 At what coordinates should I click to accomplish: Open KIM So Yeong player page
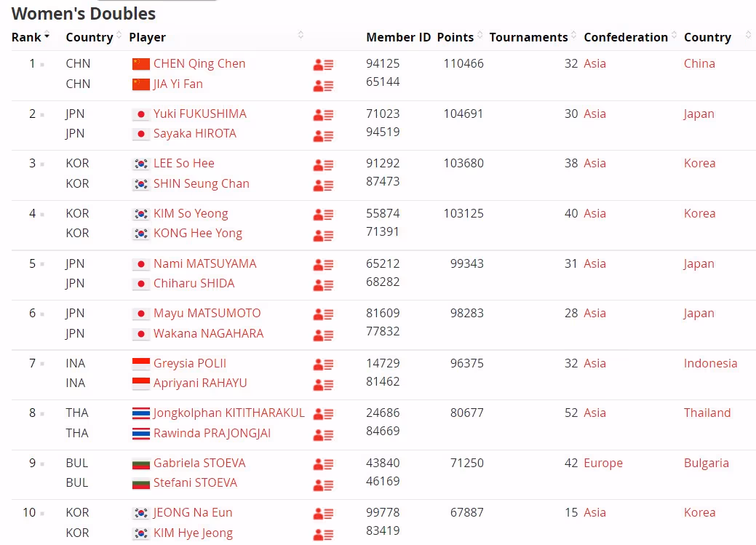pyautogui.click(x=191, y=214)
